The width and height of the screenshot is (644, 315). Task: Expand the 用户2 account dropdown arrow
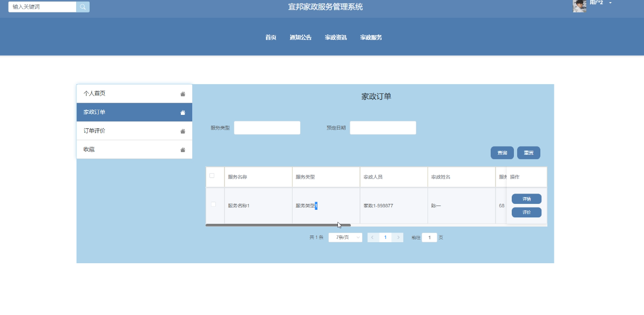(611, 3)
